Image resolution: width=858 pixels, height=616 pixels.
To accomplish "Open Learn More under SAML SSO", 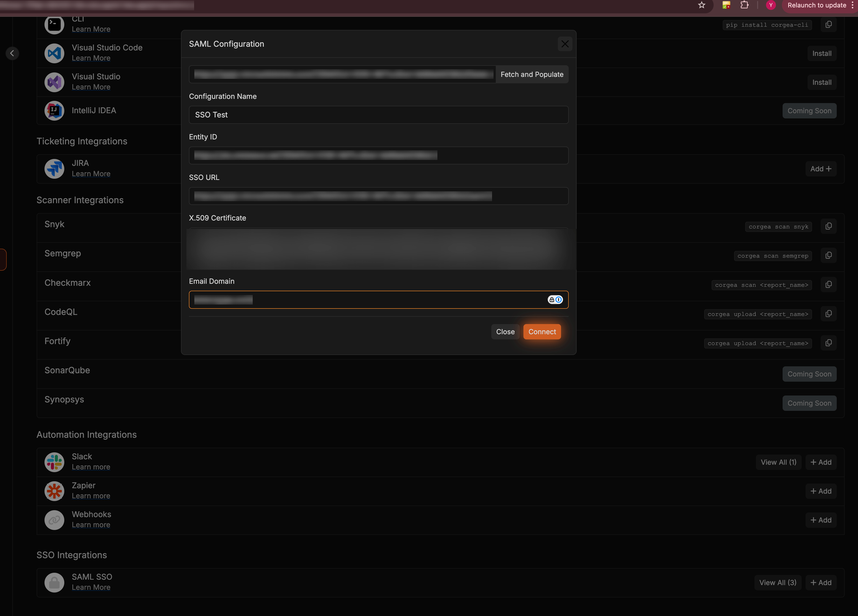I will (91, 587).
